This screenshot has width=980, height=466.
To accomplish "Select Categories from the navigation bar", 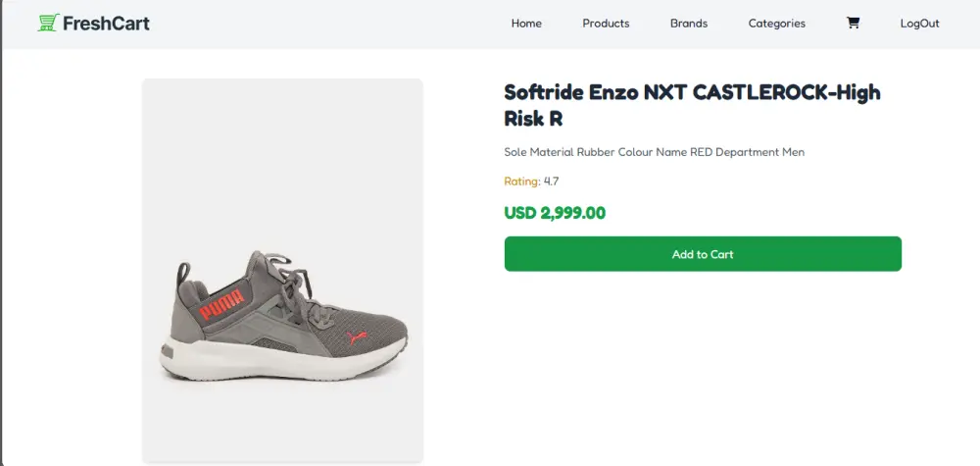I will click(776, 24).
